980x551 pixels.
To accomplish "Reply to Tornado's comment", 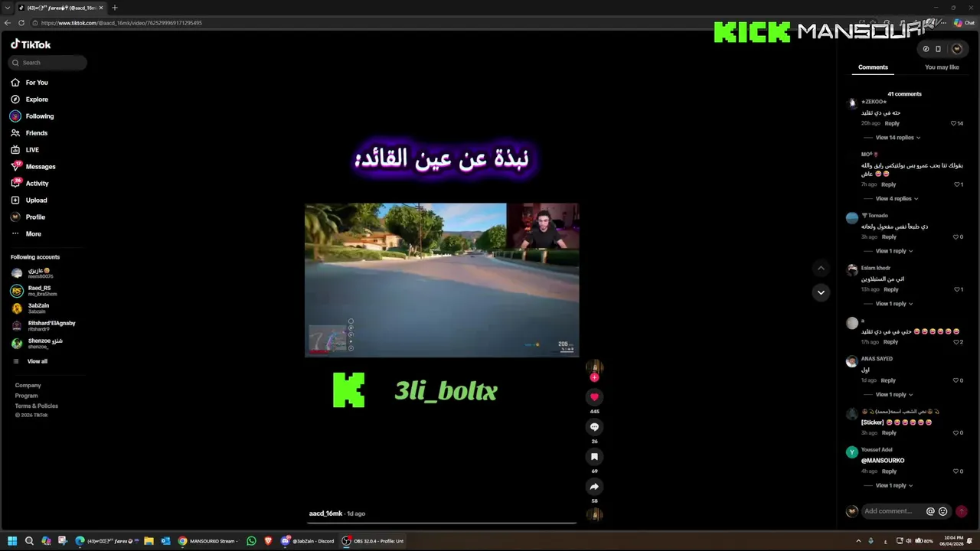I will 889,237.
